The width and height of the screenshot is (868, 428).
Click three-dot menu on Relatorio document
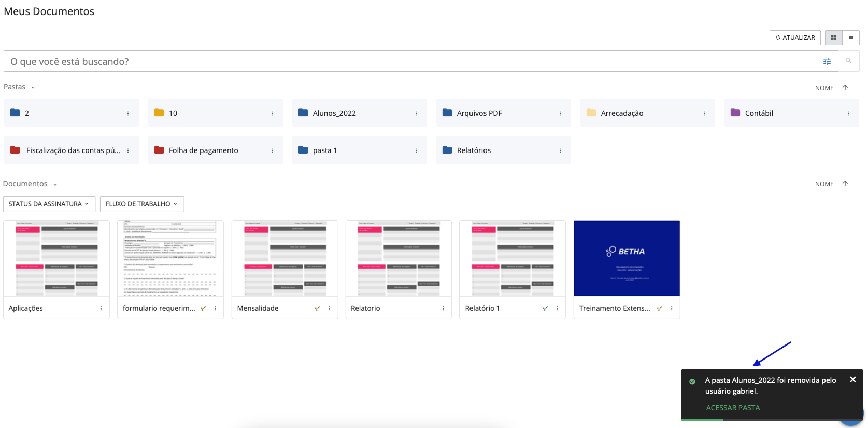tap(443, 308)
